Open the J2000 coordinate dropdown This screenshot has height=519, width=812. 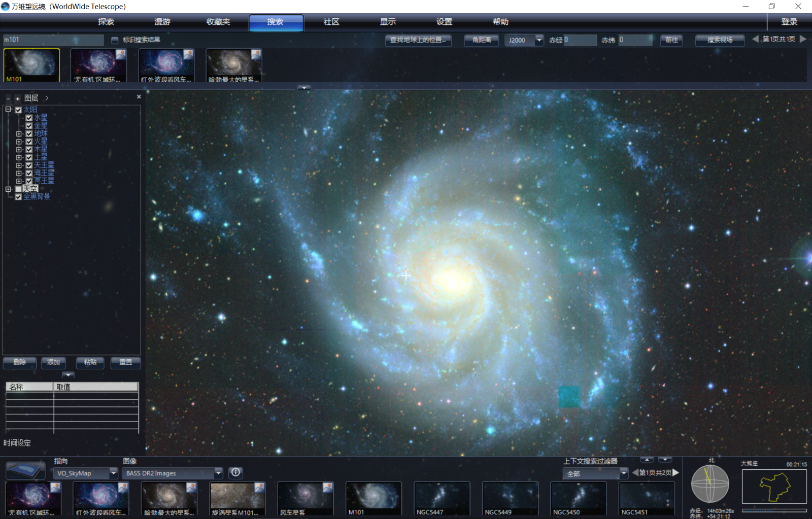(539, 40)
